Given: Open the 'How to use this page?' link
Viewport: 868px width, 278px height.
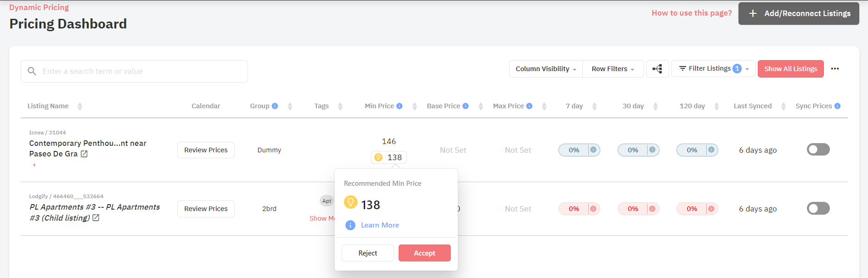Looking at the screenshot, I should pyautogui.click(x=692, y=13).
